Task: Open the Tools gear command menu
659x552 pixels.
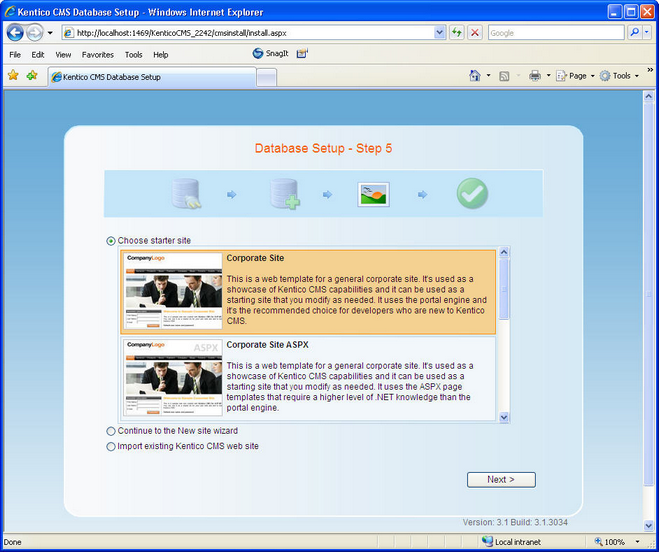Action: pos(619,76)
